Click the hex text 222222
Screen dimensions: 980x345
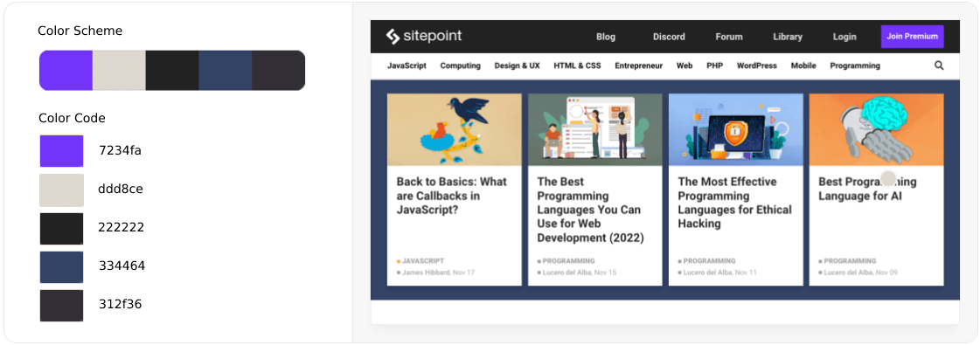(122, 228)
